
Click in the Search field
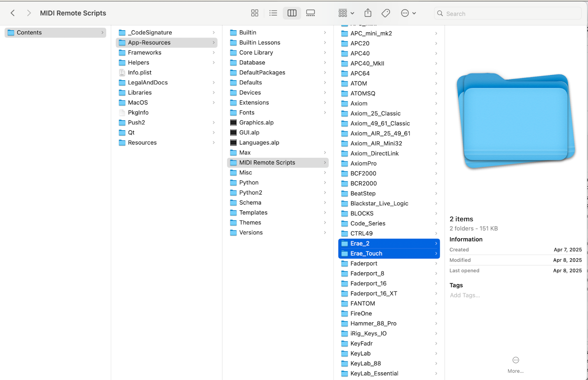coord(508,14)
